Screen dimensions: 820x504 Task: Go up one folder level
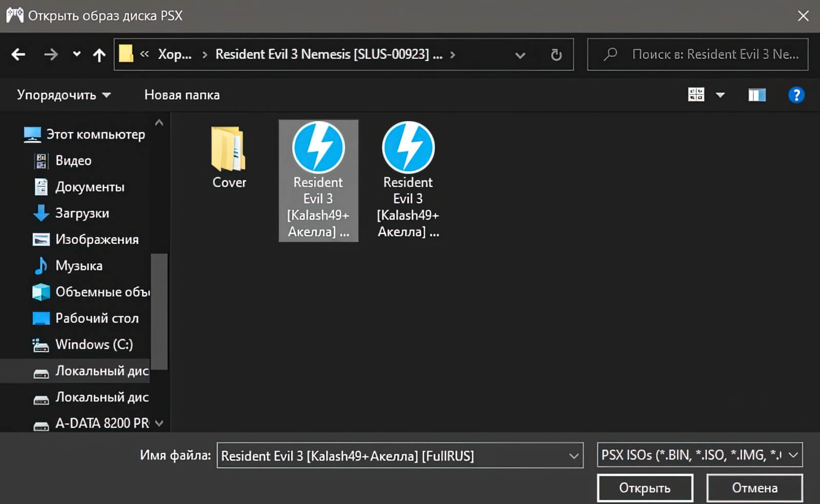click(x=99, y=54)
